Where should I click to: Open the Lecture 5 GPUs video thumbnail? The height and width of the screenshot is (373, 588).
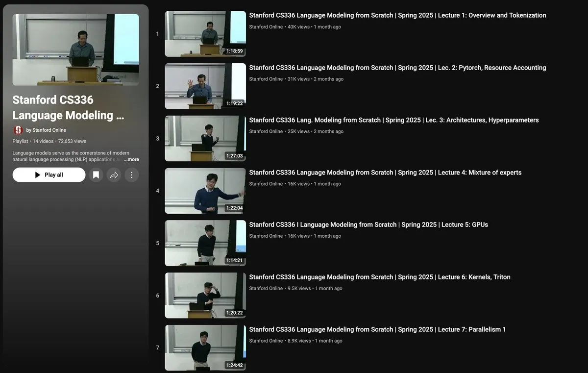tap(205, 243)
